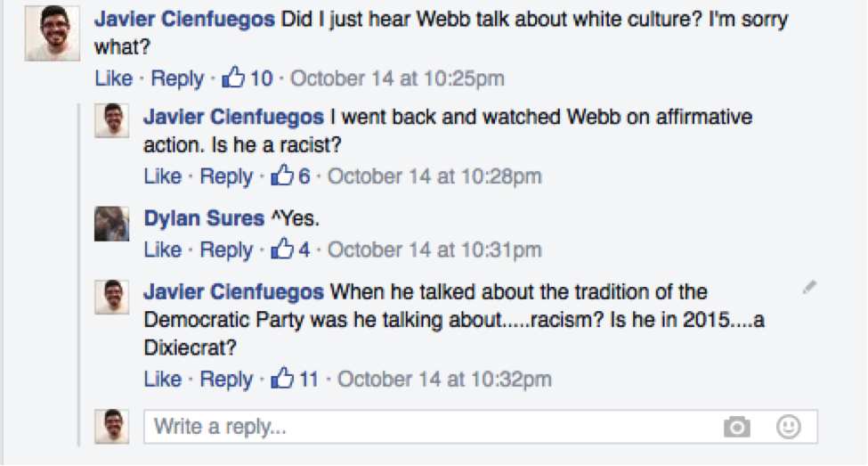The width and height of the screenshot is (868, 466).
Task: Reply to the affirmative action comment
Action: (226, 176)
